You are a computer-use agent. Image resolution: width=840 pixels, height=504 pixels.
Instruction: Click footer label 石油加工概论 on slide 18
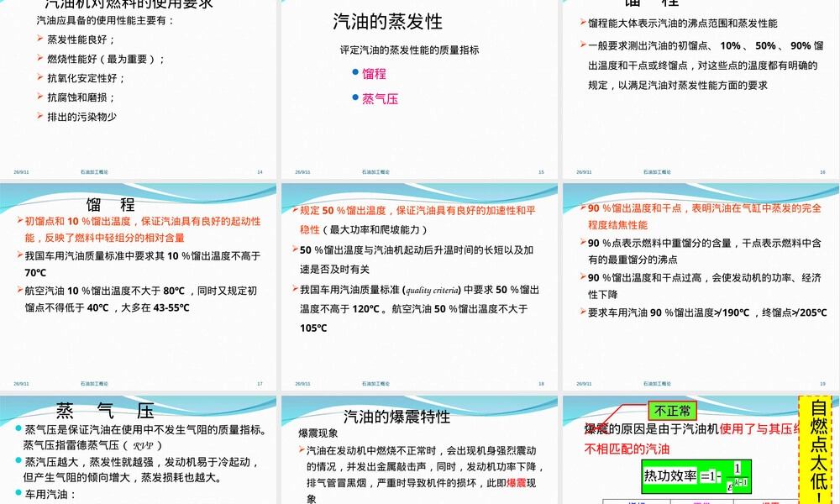point(375,384)
